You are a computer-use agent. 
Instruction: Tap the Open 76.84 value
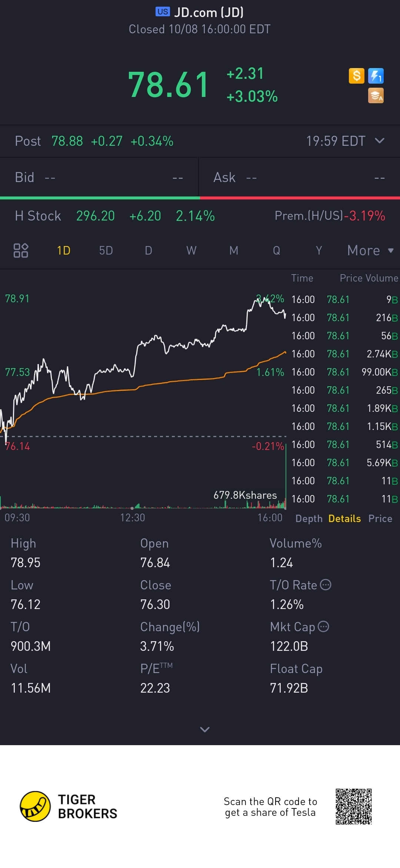click(155, 563)
